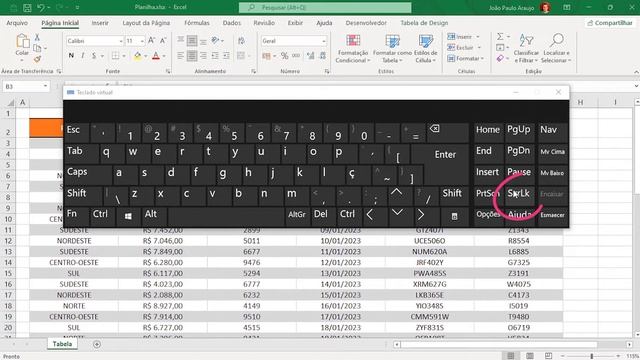This screenshot has height=360, width=640.
Task: Toggle ScrLk key on virtual keyboard
Action: coord(519,196)
